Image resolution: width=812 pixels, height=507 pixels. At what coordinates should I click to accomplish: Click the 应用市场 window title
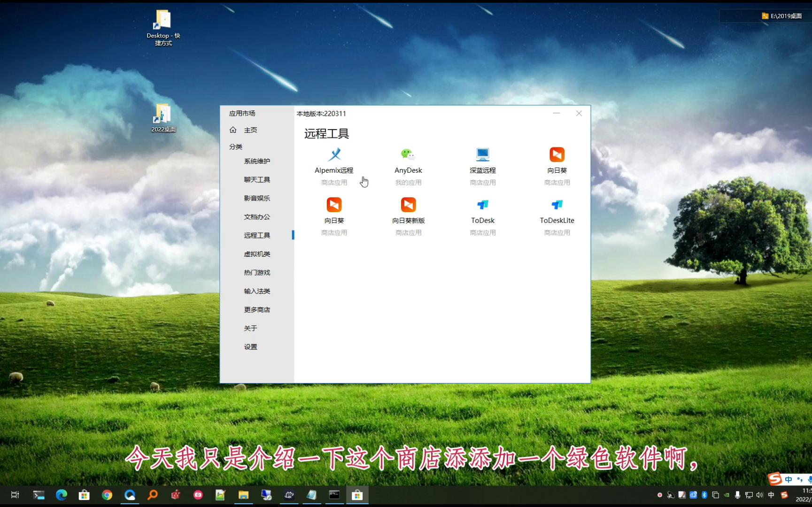coord(242,113)
